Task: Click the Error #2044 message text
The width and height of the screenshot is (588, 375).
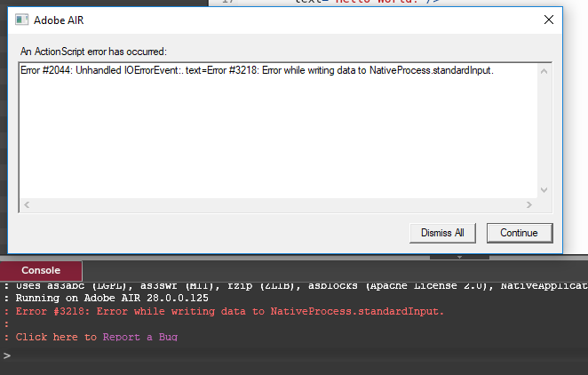Action: click(257, 70)
